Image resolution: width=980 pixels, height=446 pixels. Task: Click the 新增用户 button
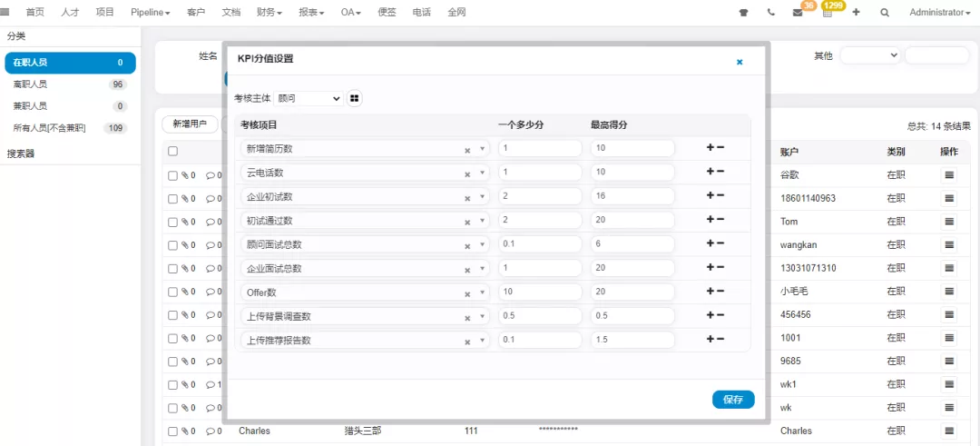click(190, 124)
